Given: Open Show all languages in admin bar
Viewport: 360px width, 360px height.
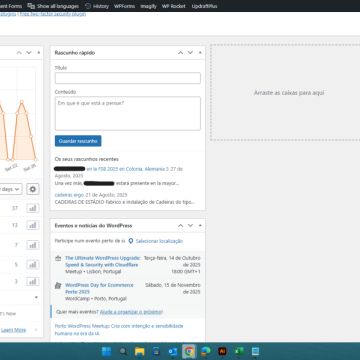Looking at the screenshot, I should (54, 6).
